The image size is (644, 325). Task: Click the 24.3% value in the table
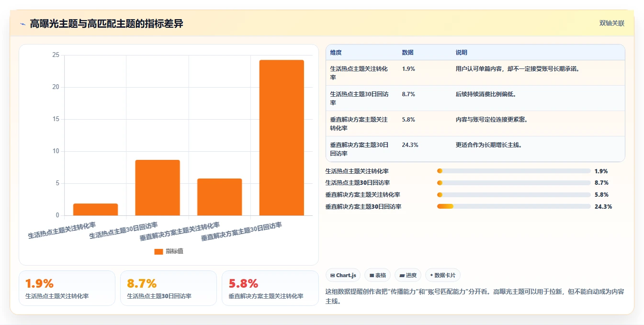point(410,145)
